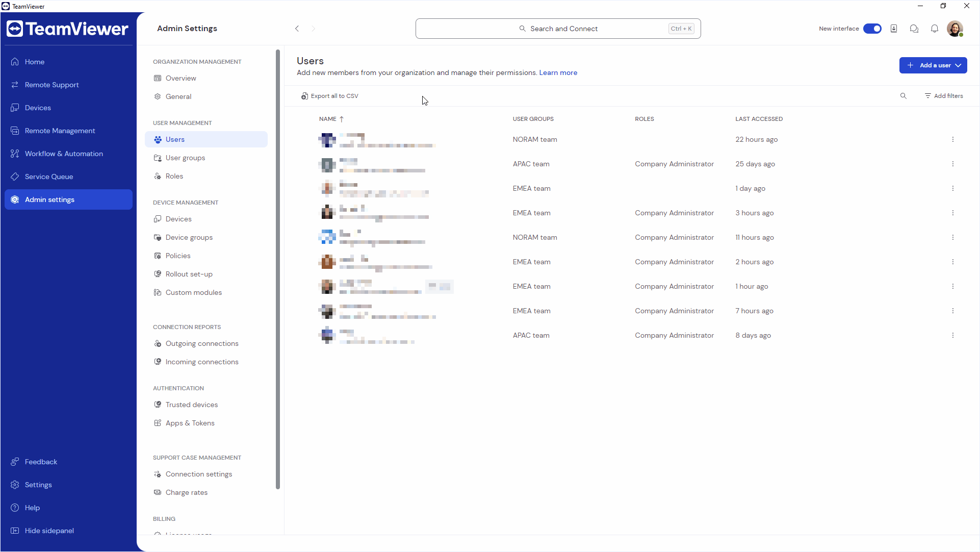Viewport: 980px width, 552px height.
Task: Open options menu for 3 hours ago user
Action: (952, 213)
